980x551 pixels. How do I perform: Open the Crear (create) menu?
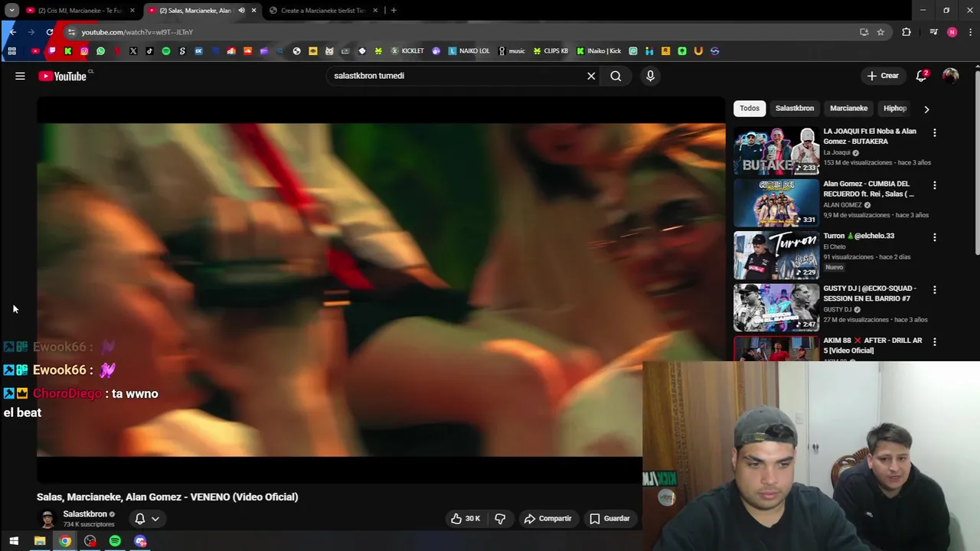[883, 76]
